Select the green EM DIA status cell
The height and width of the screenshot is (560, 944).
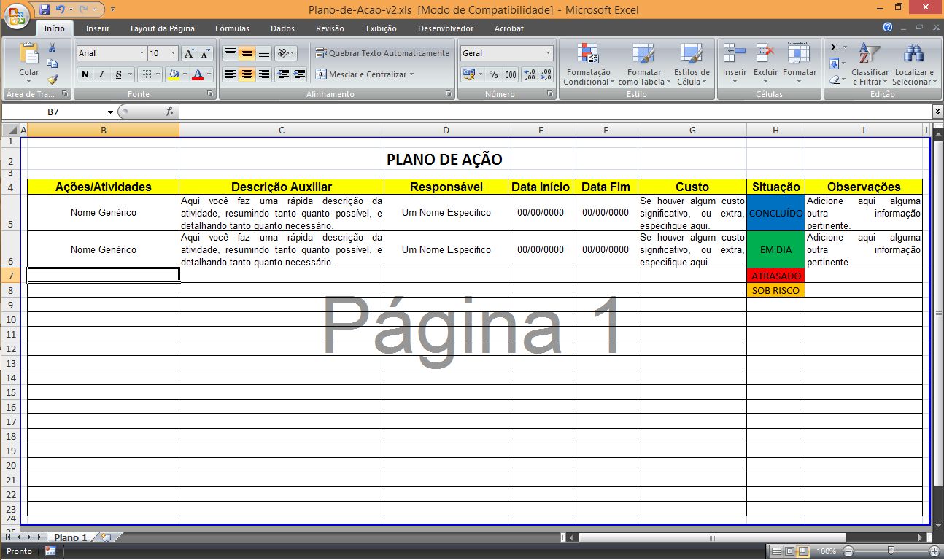point(775,249)
